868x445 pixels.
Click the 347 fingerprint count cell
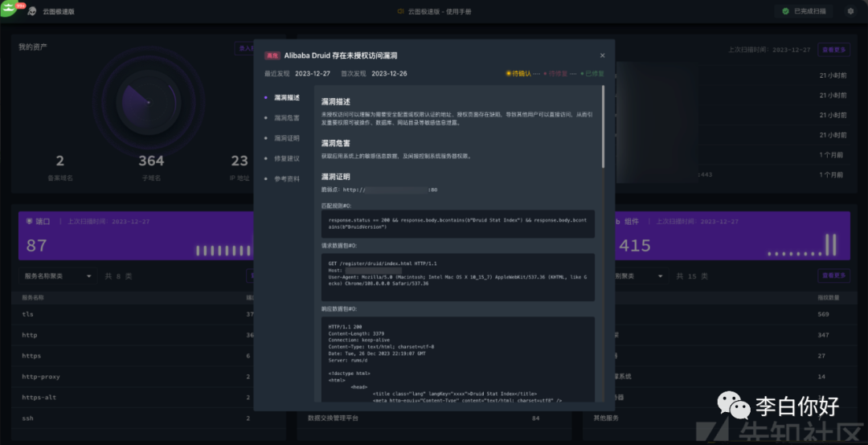(823, 335)
